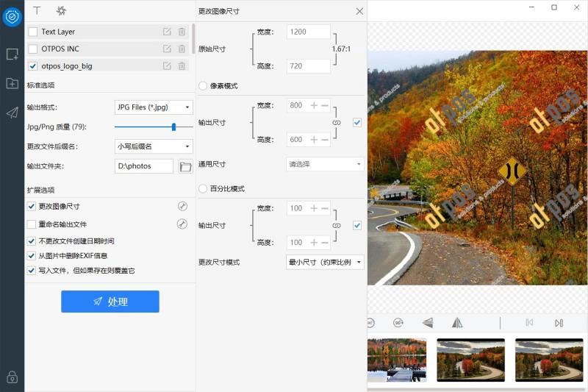Edit the OTPOS INC layer

pyautogui.click(x=167, y=49)
